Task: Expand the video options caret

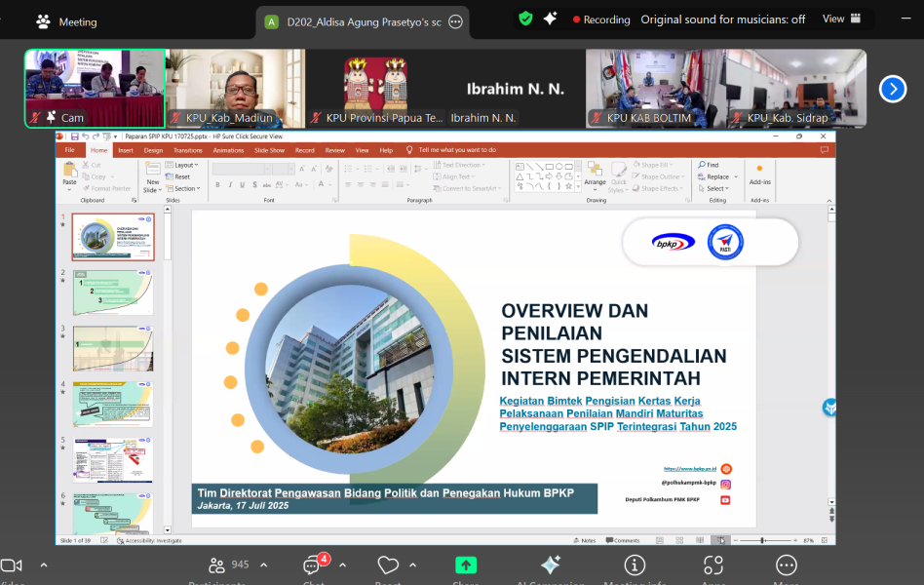Action: point(43,565)
